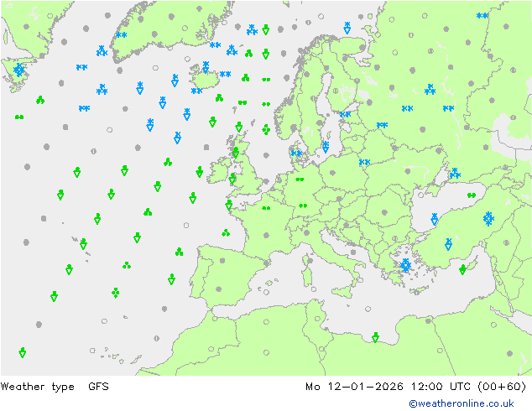Select the grey cloud dot over Sardinia

click(310, 261)
